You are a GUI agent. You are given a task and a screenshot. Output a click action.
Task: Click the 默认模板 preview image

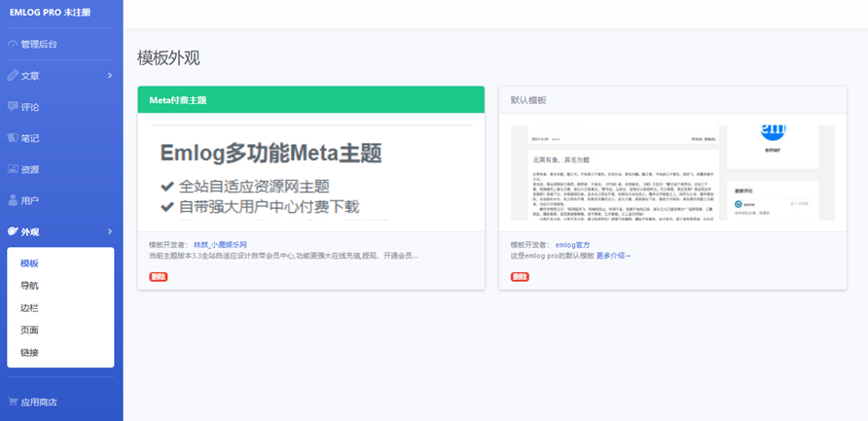pyautogui.click(x=672, y=172)
